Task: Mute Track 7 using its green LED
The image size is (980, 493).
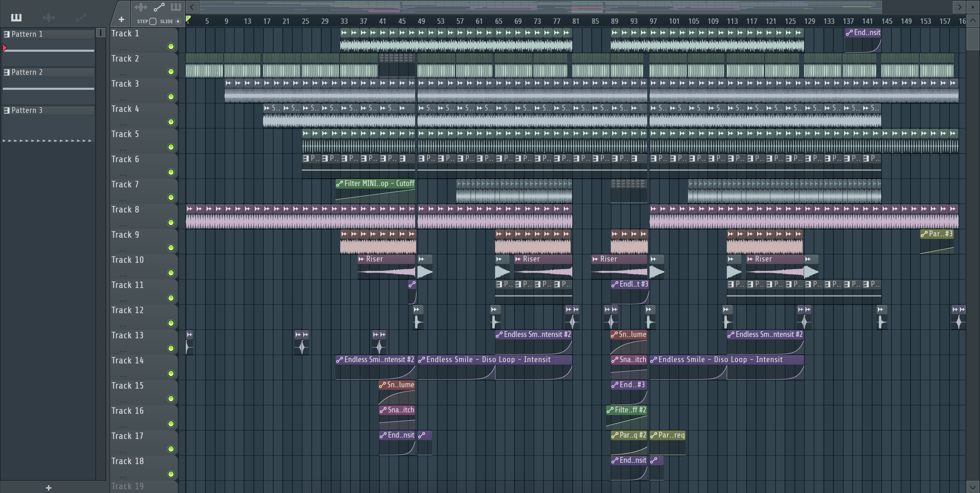Action: (x=171, y=197)
